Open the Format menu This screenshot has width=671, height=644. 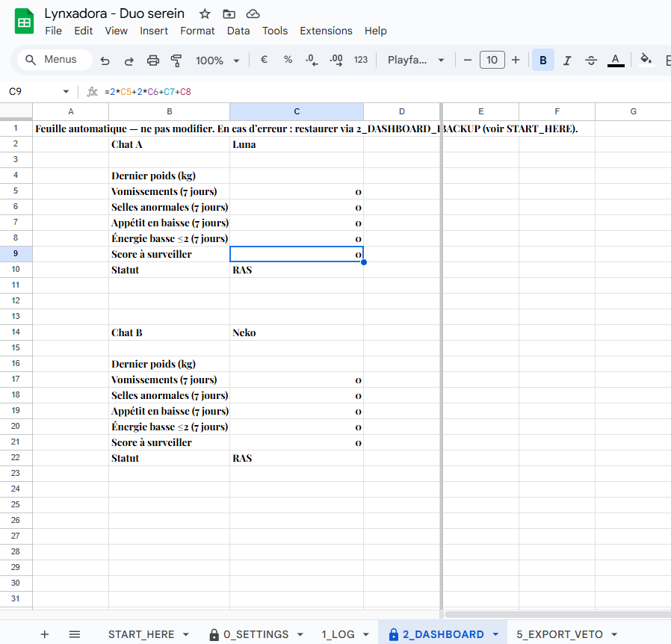coord(197,31)
